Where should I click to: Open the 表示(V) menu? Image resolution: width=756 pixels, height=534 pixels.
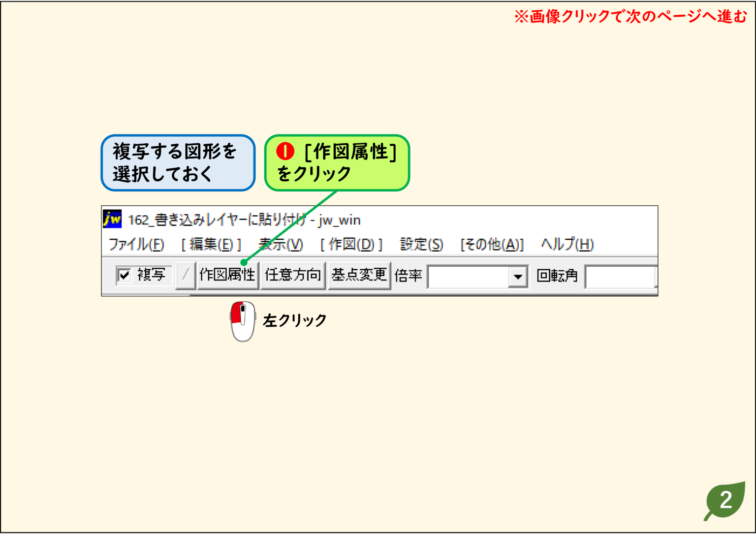279,244
